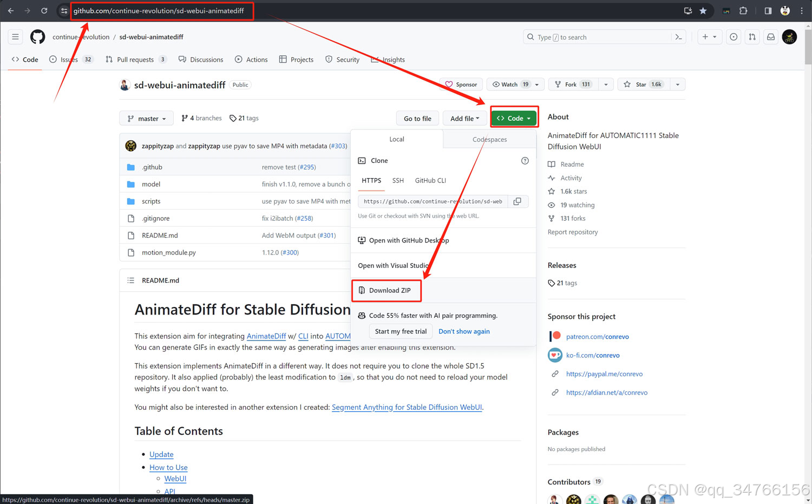Install app icon in address bar
This screenshot has height=504, width=812.
tap(688, 11)
